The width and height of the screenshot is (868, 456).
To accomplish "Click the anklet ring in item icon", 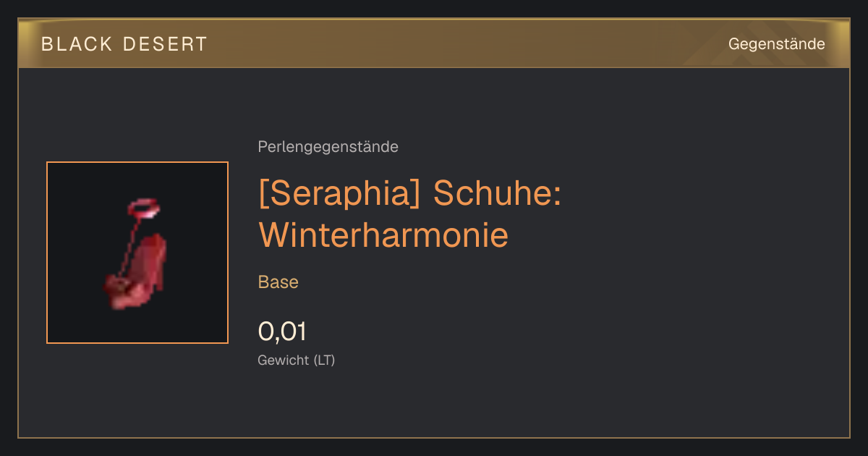I will [143, 208].
